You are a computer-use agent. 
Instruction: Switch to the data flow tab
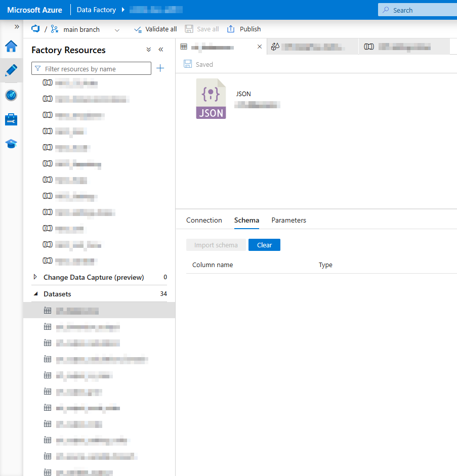312,47
